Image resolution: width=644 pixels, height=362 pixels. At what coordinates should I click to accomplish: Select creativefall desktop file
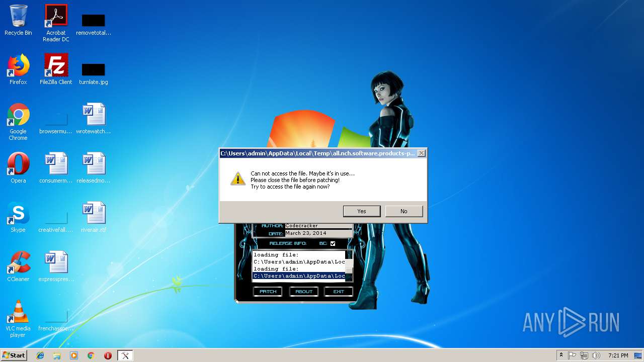(x=56, y=222)
